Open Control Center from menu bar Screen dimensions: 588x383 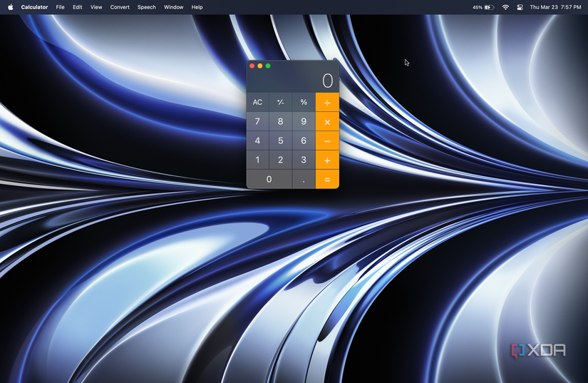[x=520, y=7]
